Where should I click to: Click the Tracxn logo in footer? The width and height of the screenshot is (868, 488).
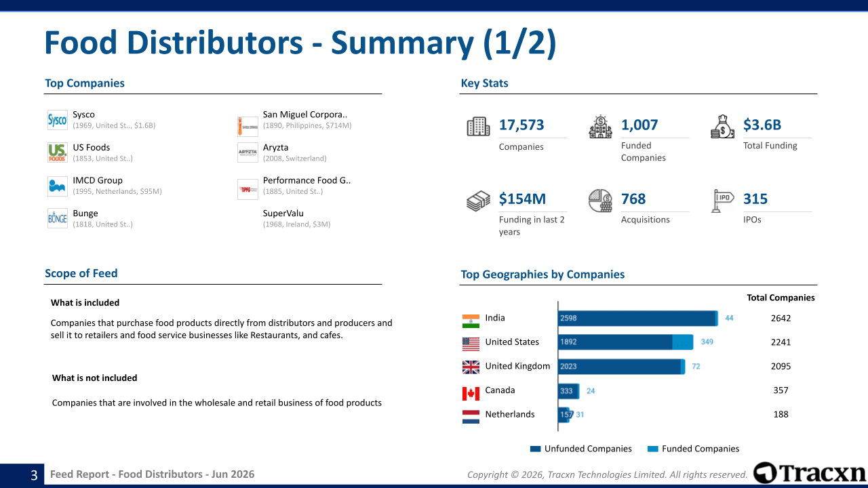pos(810,473)
